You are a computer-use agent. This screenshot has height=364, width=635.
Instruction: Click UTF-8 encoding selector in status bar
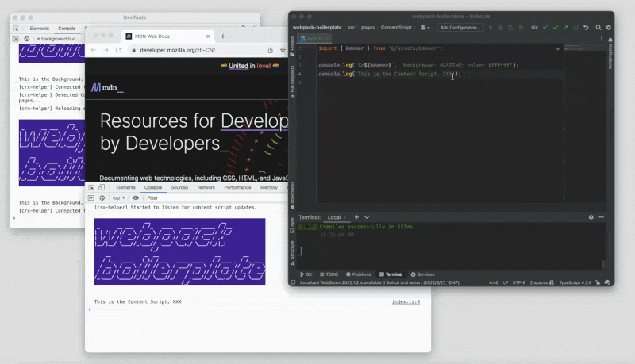click(519, 282)
